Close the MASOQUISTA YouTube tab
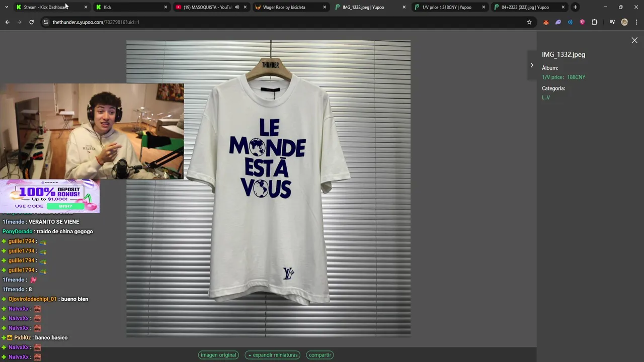This screenshot has height=362, width=644. tap(245, 7)
